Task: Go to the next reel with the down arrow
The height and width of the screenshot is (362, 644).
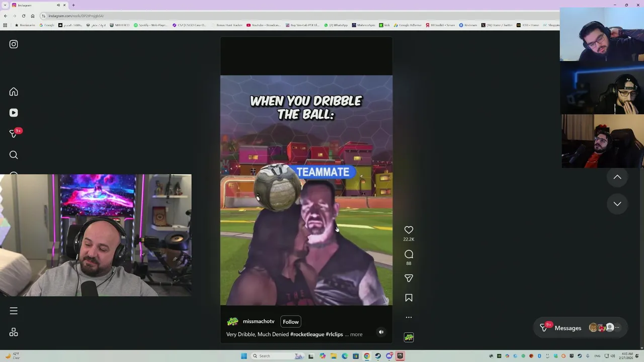Action: [617, 204]
